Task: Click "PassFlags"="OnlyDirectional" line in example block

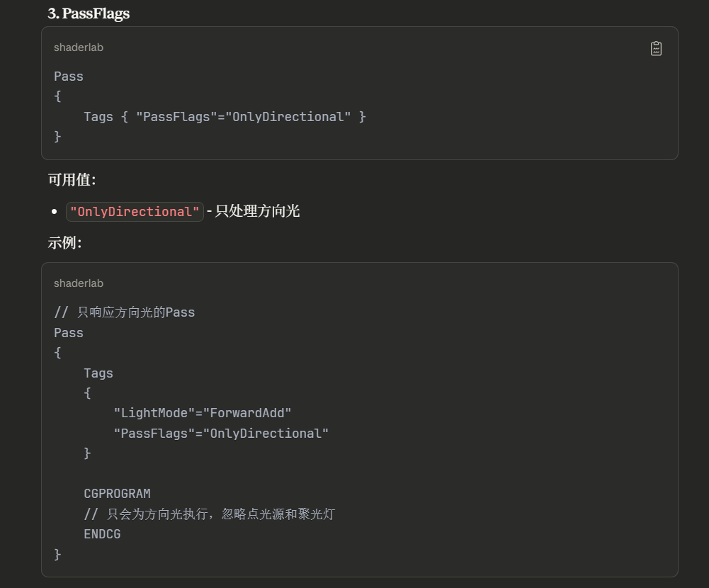Action: point(220,434)
